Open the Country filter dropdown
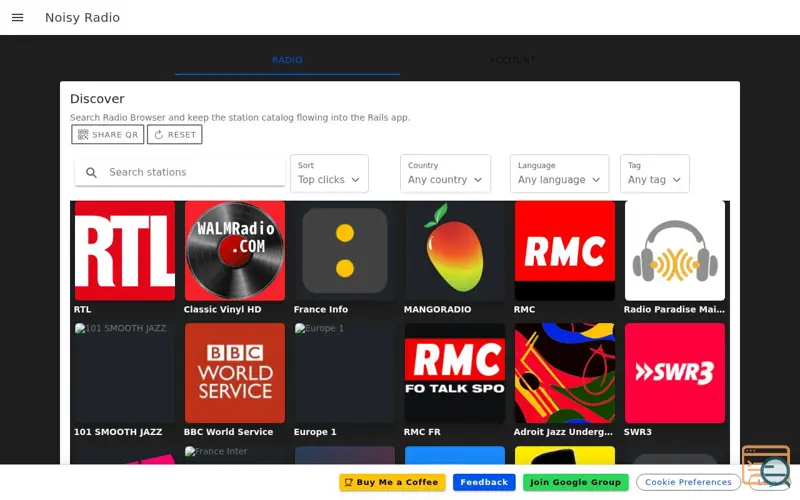 [x=445, y=173]
